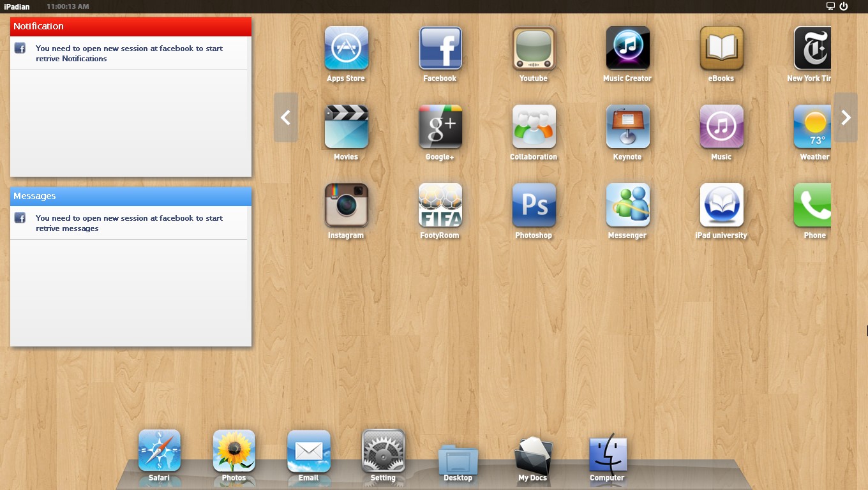Click the Facebook icon in Messages panel
This screenshot has height=490, width=868.
tap(20, 218)
